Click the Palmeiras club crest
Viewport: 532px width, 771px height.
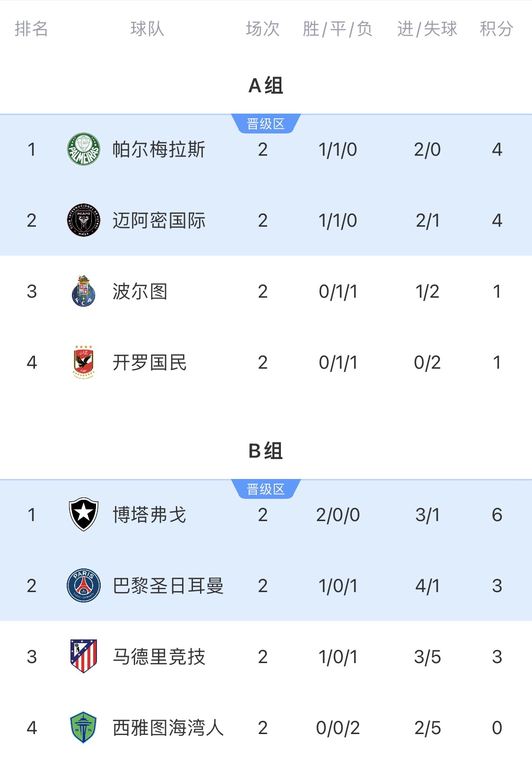coord(84,150)
